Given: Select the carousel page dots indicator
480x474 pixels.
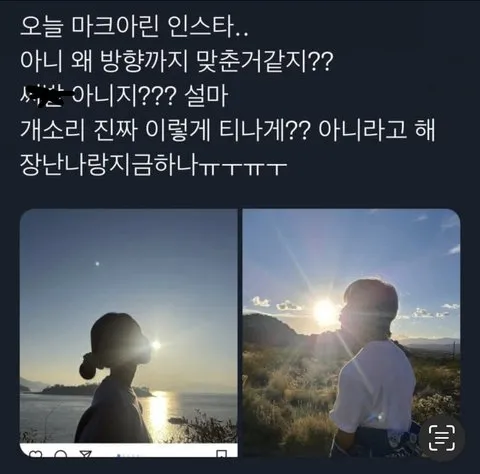Looking at the screenshot, I should point(126,455).
